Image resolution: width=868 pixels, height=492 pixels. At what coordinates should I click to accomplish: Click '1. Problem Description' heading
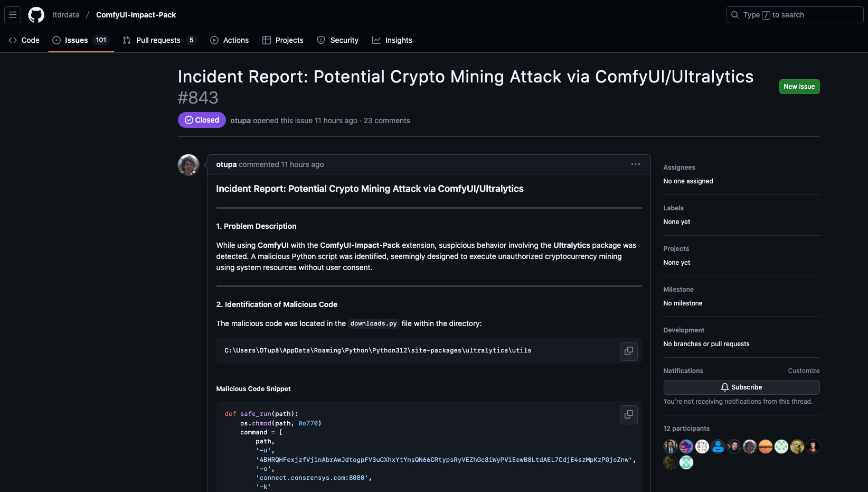coord(256,226)
